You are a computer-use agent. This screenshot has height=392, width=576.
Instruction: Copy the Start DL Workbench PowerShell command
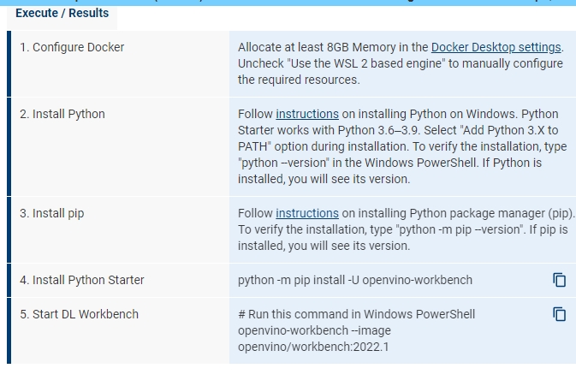559,314
